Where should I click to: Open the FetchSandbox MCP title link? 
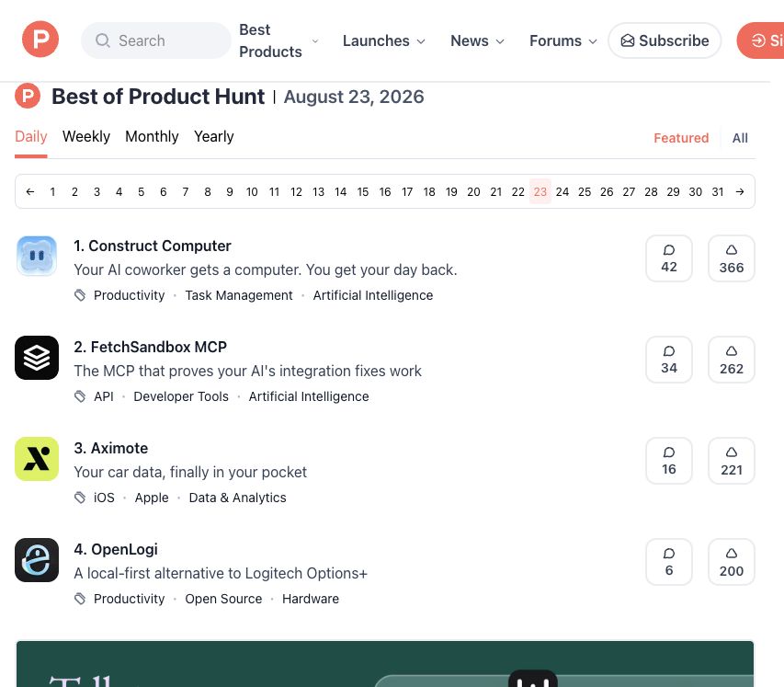click(151, 347)
